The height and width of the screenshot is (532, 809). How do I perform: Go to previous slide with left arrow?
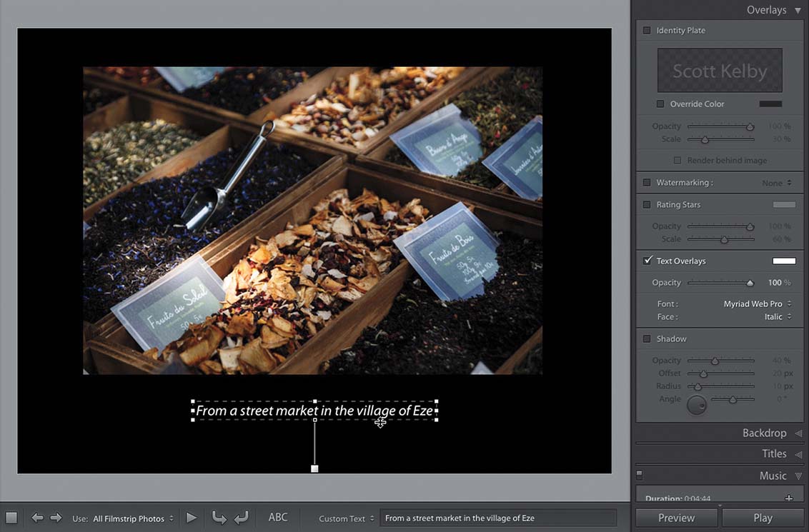37,518
